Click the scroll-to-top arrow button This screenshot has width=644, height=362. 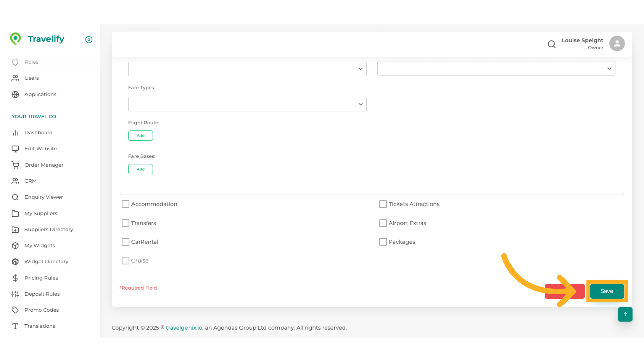pyautogui.click(x=625, y=314)
